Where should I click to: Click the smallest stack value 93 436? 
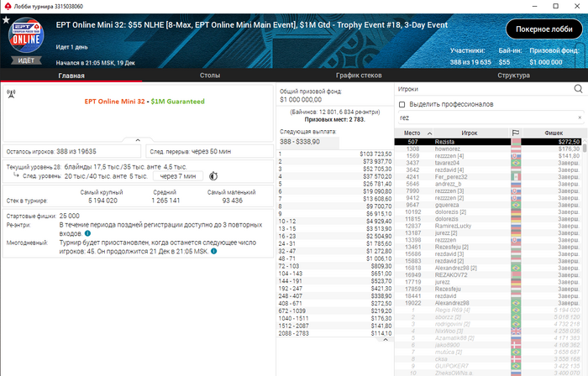coord(232,201)
